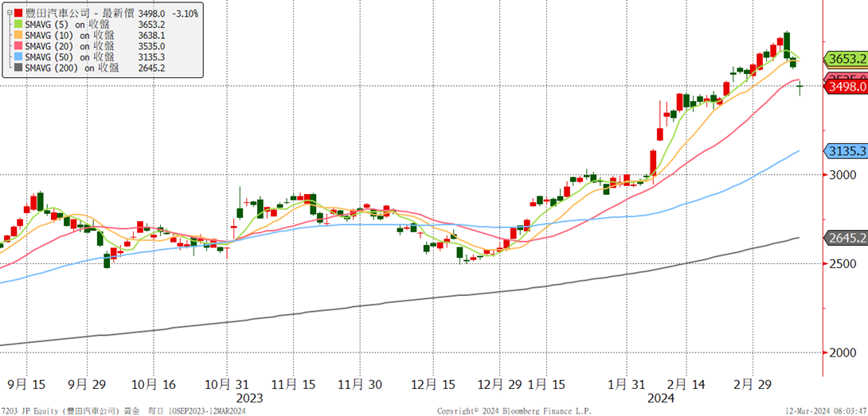Viewport: 868px width, 416px height.
Task: Click the 2000 price axis label
Action: pyautogui.click(x=842, y=353)
